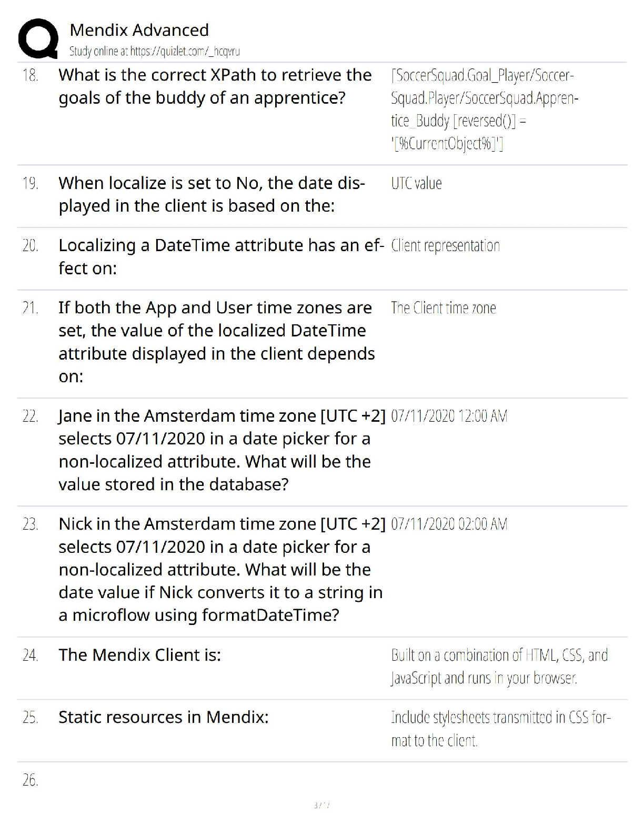Select question 18 about XPath goals
644x834 pixels.
pos(215,86)
